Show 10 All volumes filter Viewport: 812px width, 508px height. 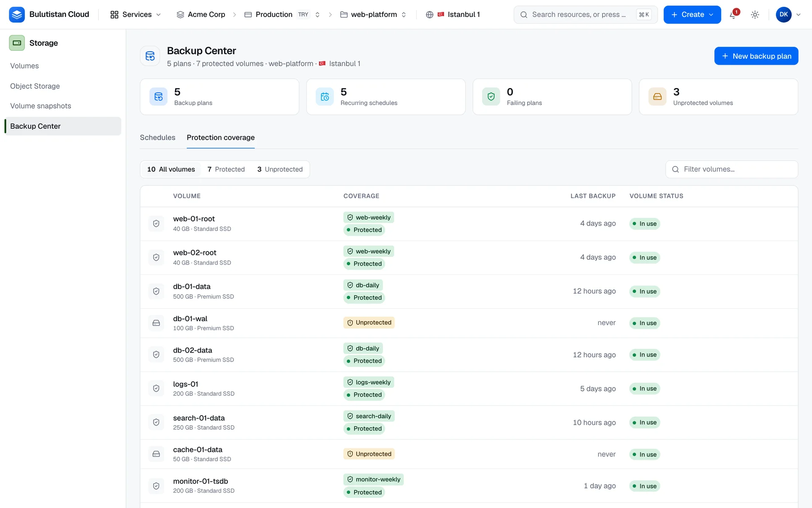click(171, 169)
